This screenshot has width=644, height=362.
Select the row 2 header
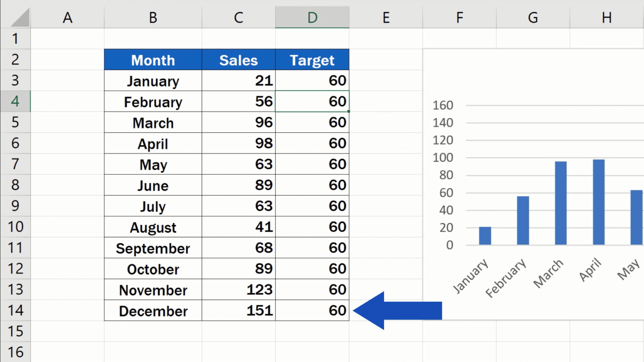pos(16,59)
